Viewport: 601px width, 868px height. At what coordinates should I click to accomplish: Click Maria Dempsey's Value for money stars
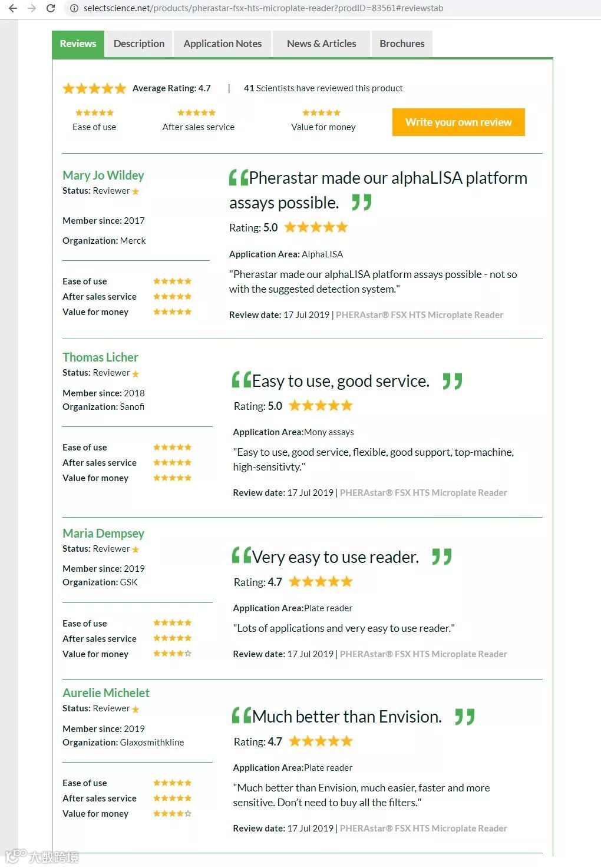(x=172, y=654)
